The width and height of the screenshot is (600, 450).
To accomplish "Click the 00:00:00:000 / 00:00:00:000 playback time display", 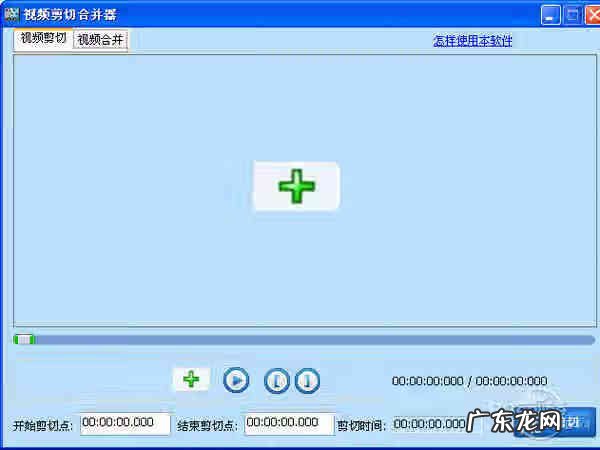I will pyautogui.click(x=470, y=381).
